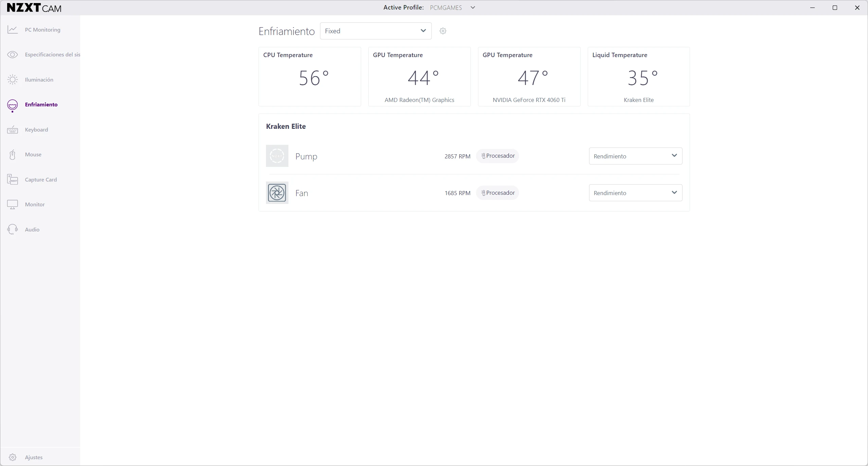Screen dimensions: 868x466
Task: Click the eye icon for Especificaciones del sistema
Action: [13, 55]
